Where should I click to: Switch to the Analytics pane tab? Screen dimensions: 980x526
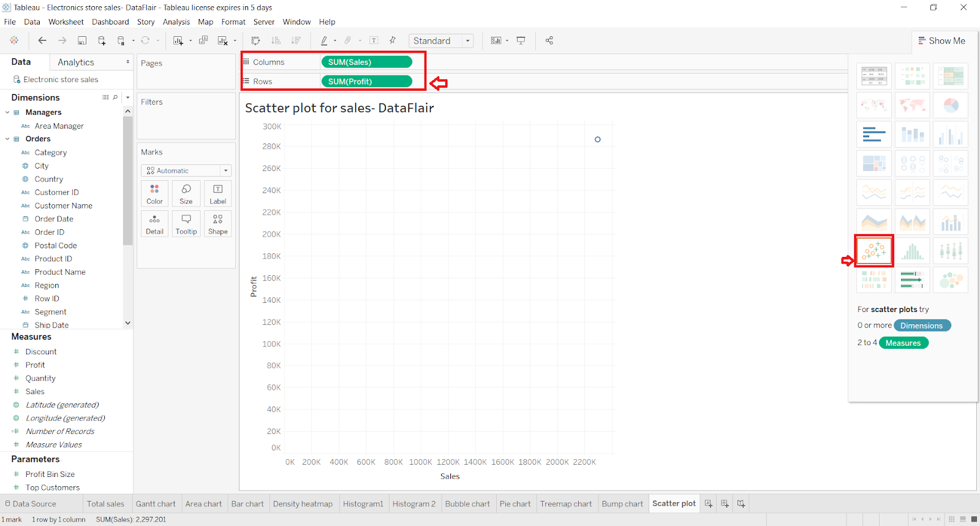76,62
